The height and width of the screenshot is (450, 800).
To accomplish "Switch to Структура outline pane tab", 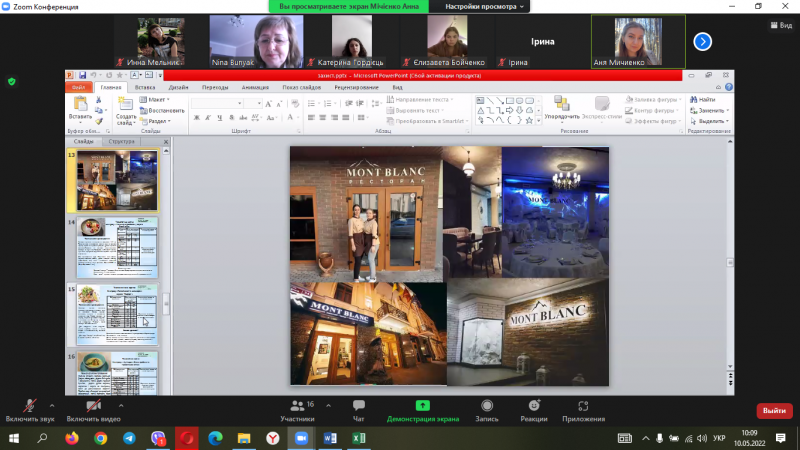I will 121,141.
